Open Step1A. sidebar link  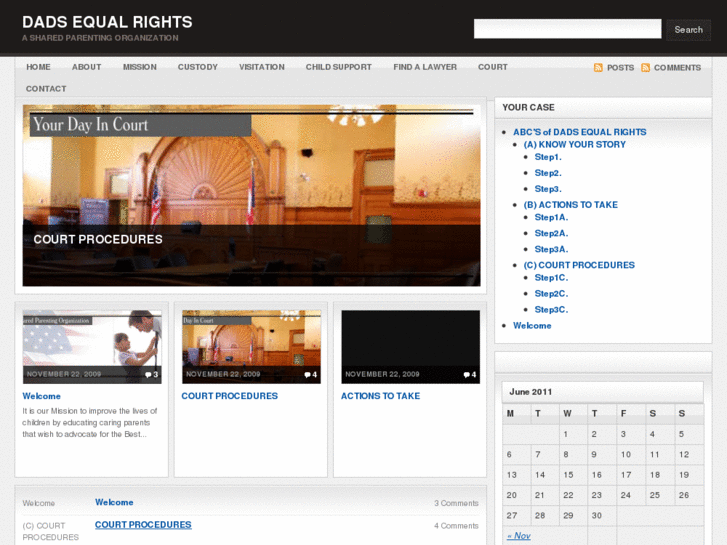click(551, 218)
